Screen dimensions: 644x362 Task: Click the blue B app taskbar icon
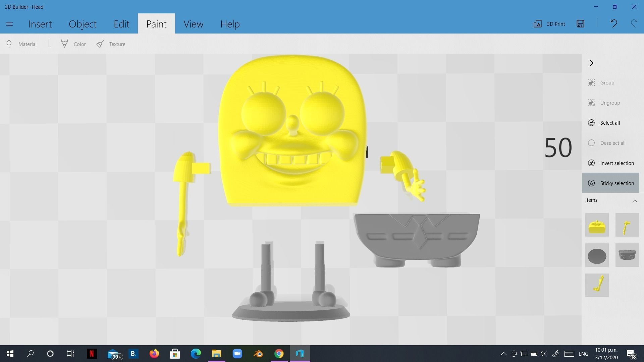[x=133, y=354]
